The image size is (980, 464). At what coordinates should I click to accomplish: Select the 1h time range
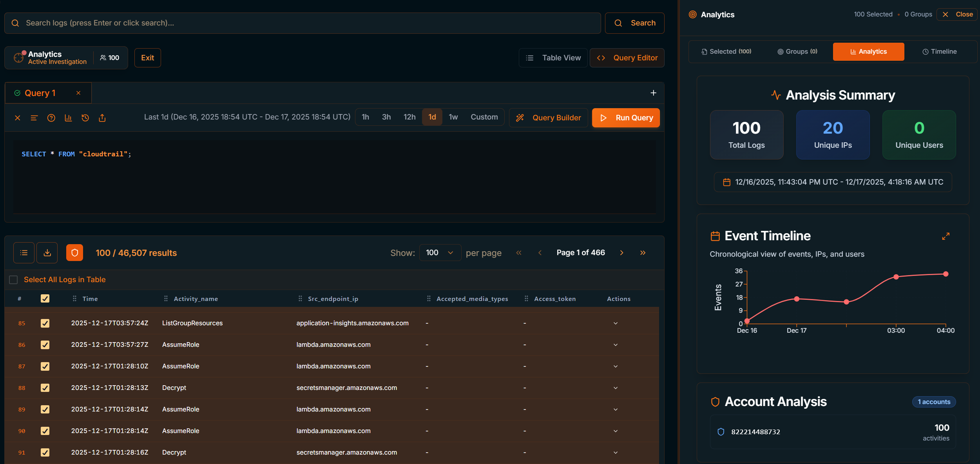(x=365, y=117)
